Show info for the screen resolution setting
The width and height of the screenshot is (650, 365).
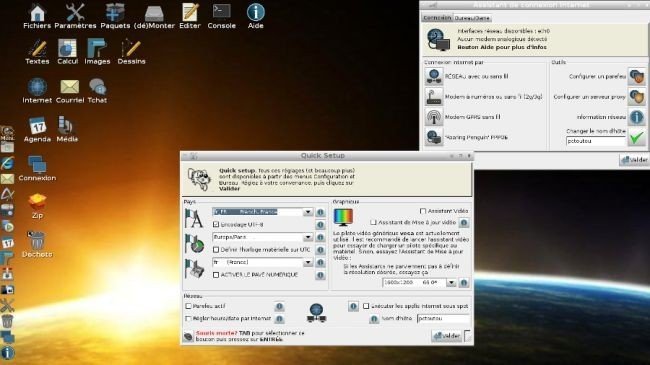pyautogui.click(x=464, y=282)
